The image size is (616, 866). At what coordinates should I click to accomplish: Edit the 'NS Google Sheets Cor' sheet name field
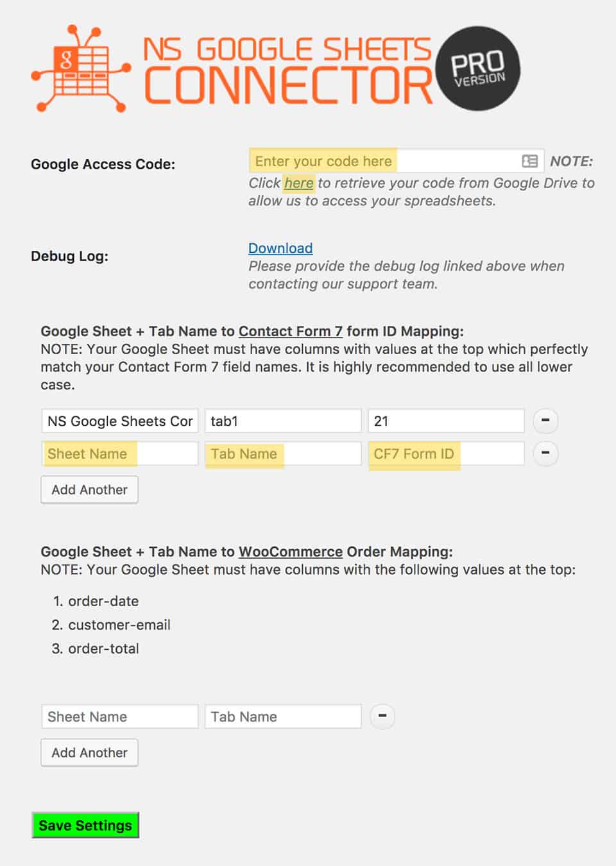click(120, 421)
